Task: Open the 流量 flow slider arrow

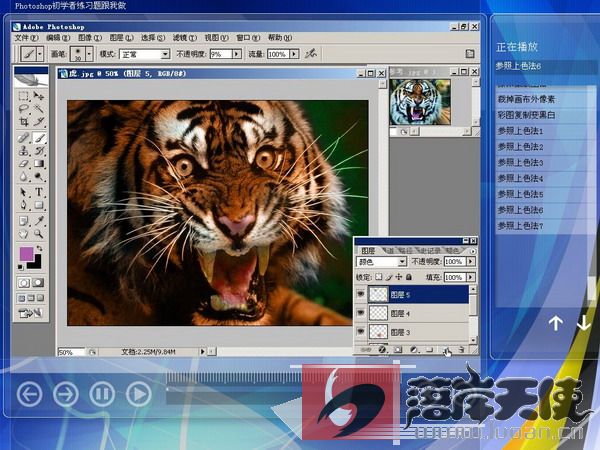Action: 294,54
